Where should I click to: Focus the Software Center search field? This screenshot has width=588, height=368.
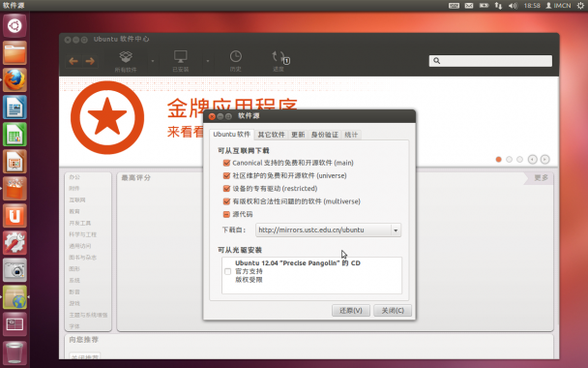click(490, 61)
